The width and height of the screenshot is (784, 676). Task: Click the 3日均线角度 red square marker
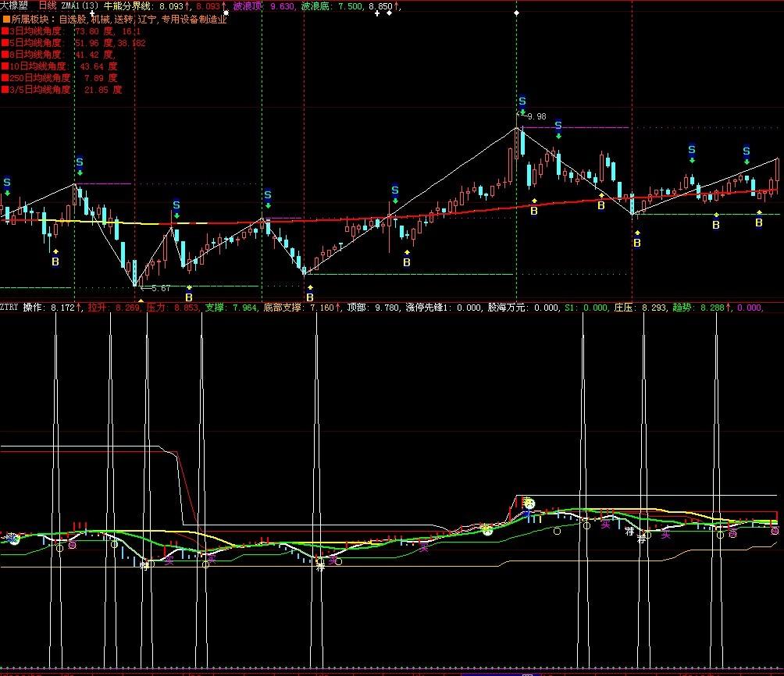tap(5, 31)
